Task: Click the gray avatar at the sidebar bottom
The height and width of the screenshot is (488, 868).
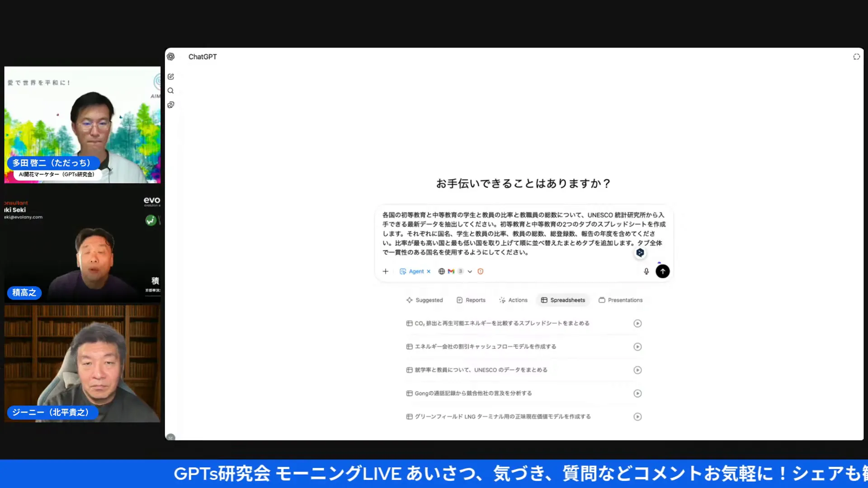Action: (170, 437)
